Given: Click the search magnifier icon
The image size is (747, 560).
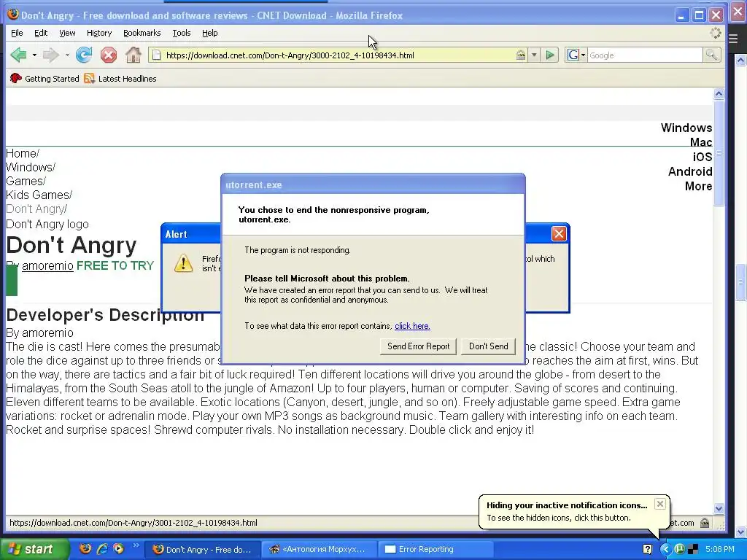Looking at the screenshot, I should click(711, 55).
